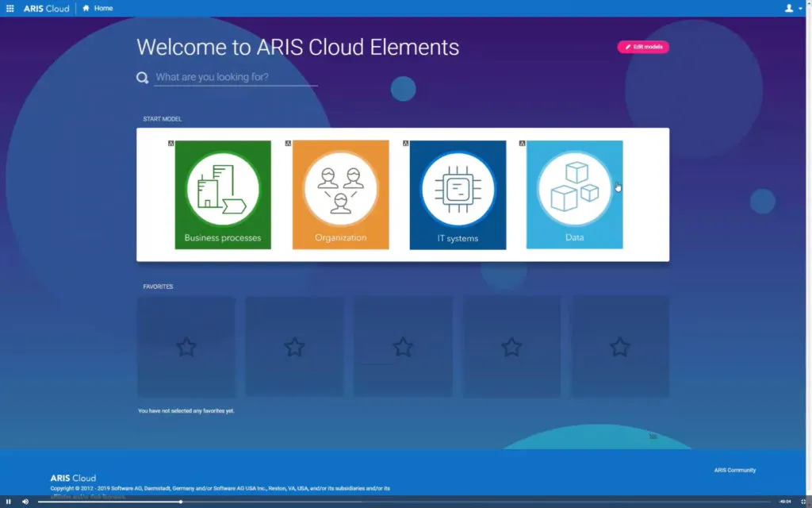Open the ARIS Community link

pyautogui.click(x=735, y=470)
